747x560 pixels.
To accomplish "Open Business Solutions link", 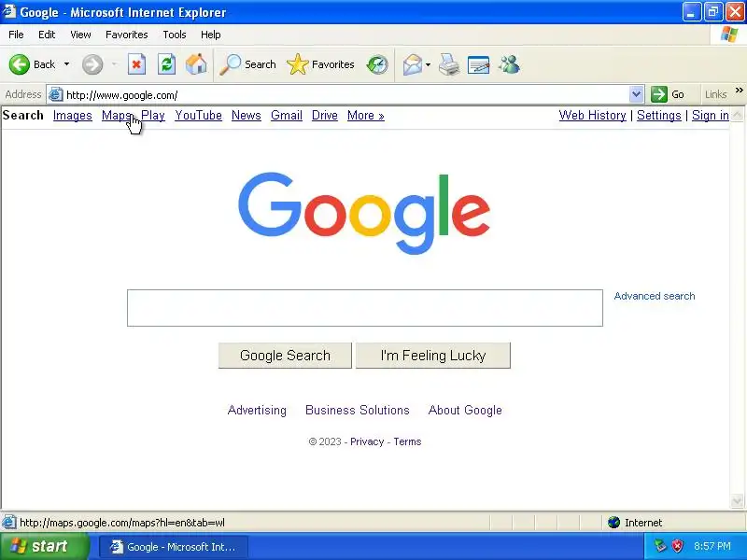I will 358,410.
